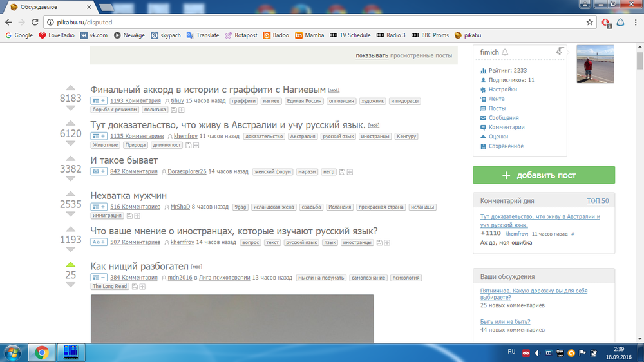This screenshot has height=362, width=644.
Task: Click the logout icon in profile box
Action: (560, 51)
